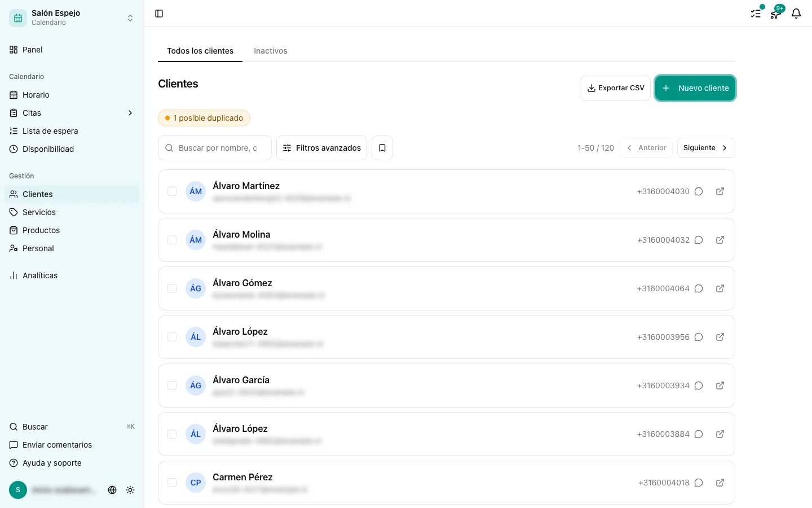Open external link for phone +3160003956
This screenshot has height=508, width=812.
[720, 337]
